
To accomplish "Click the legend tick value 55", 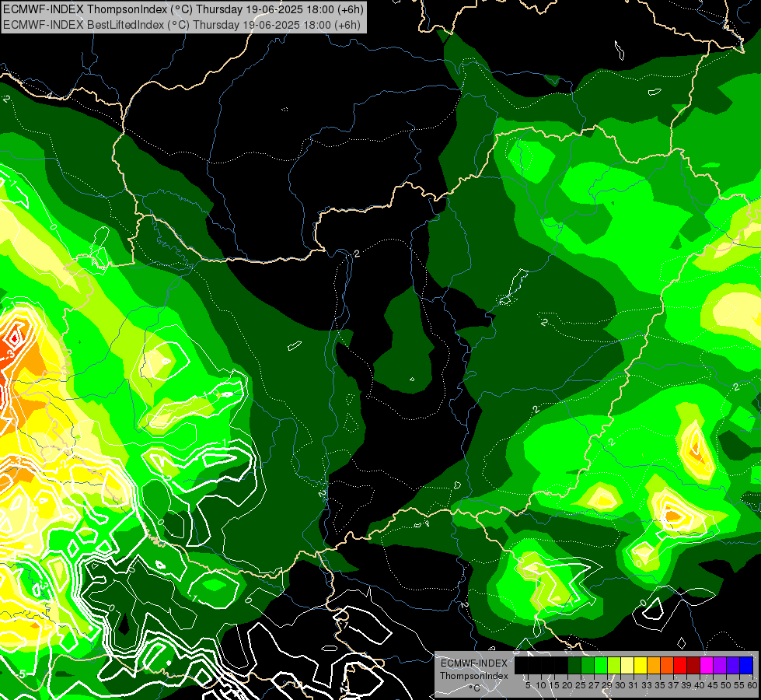I will 740,685.
